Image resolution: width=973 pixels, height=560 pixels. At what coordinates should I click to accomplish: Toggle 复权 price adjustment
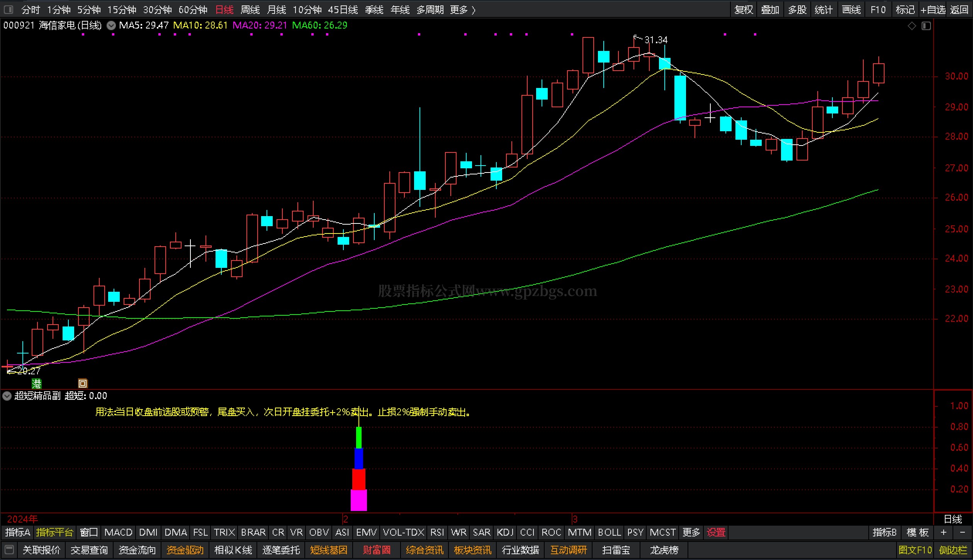(744, 9)
